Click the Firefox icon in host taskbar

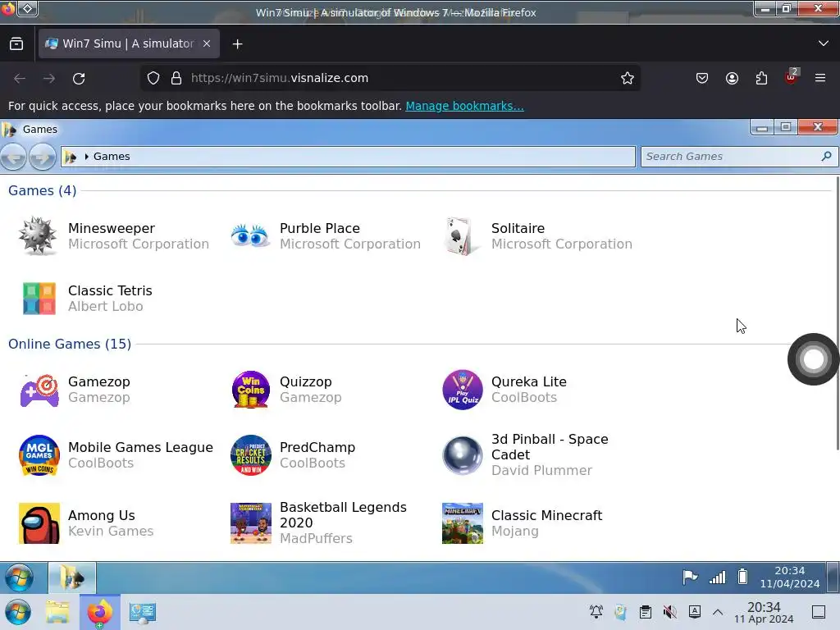coord(99,612)
